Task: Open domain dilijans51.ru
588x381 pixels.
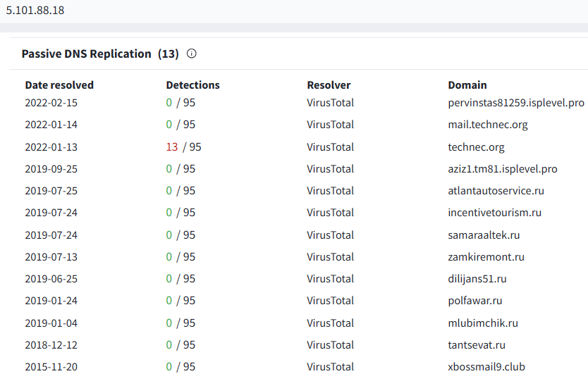Action: click(477, 279)
